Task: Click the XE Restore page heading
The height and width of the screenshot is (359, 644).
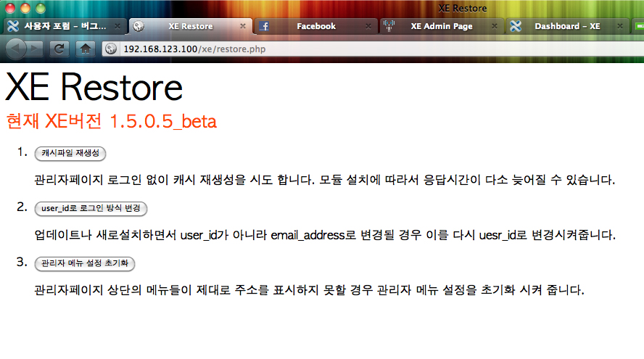Action: [94, 87]
